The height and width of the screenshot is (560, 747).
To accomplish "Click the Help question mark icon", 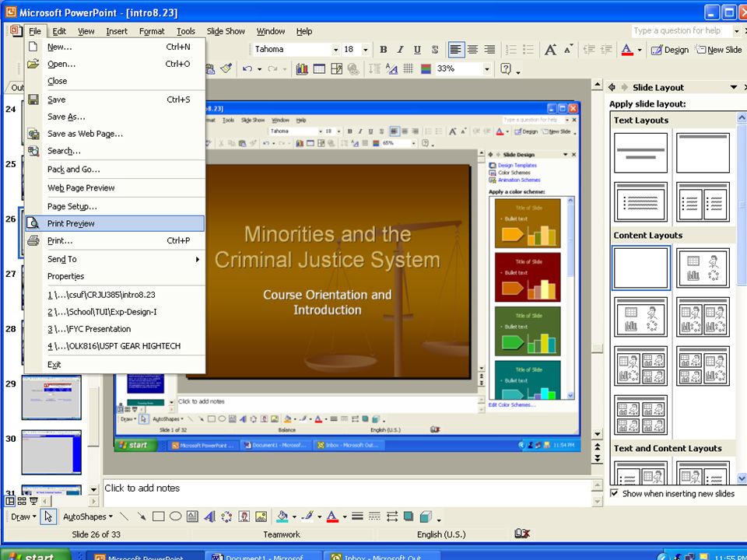I will pos(506,69).
